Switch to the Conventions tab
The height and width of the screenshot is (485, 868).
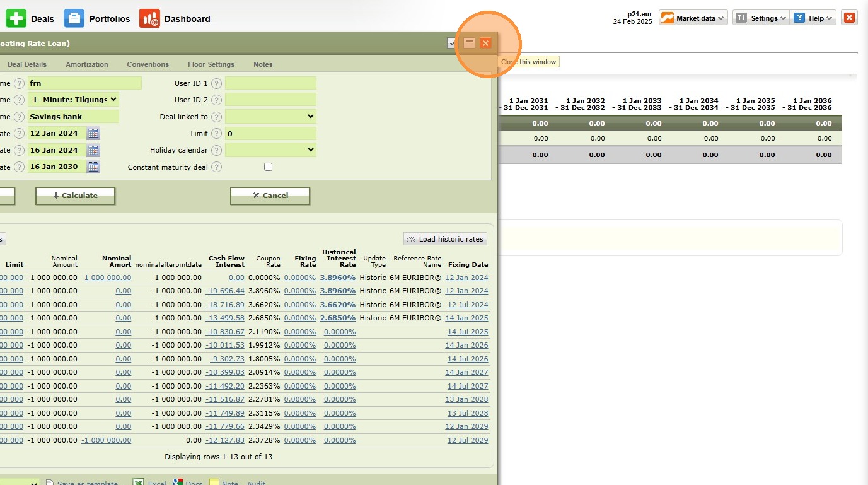click(148, 64)
